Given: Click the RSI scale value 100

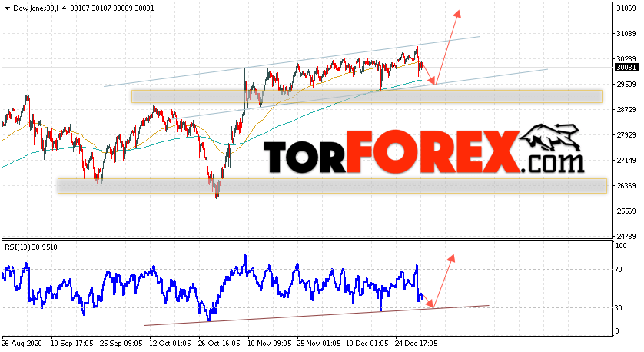Looking at the screenshot, I should (622, 246).
